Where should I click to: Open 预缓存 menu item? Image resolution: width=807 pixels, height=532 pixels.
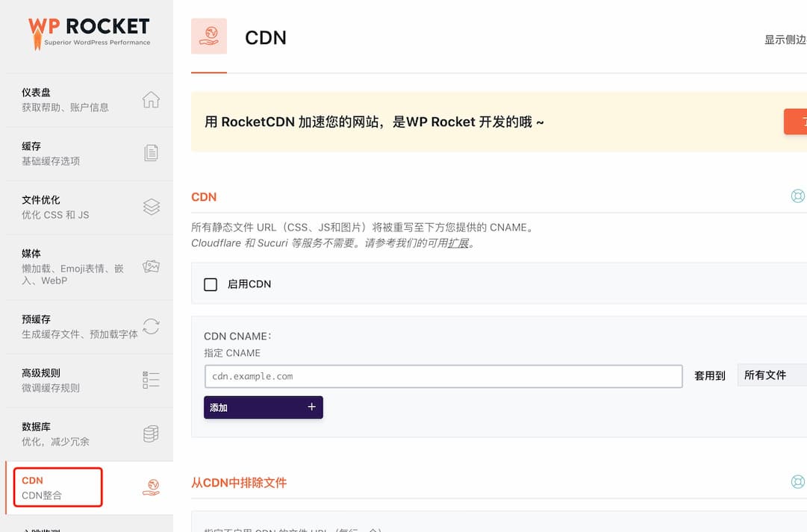[90, 327]
